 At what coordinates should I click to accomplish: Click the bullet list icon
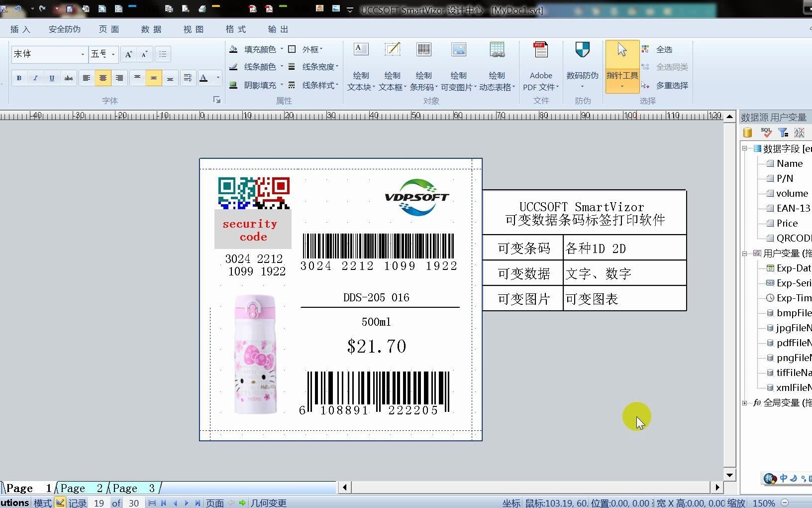[x=163, y=54]
